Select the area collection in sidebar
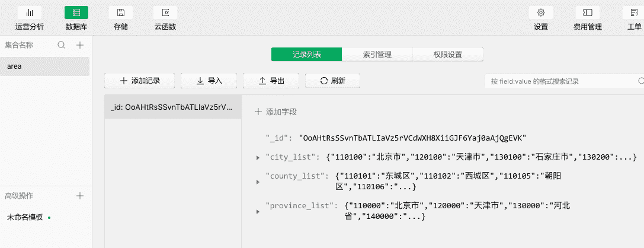The width and height of the screenshot is (644, 248). point(45,66)
